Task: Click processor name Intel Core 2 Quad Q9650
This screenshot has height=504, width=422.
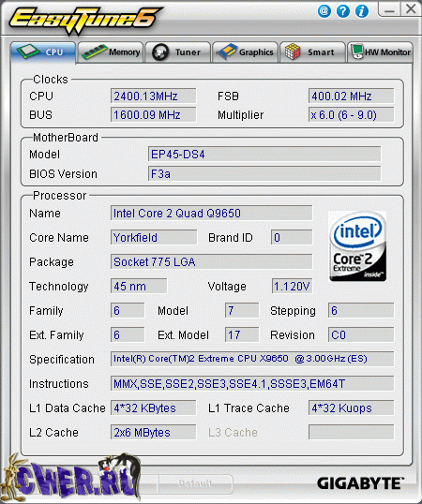Action: pos(211,213)
